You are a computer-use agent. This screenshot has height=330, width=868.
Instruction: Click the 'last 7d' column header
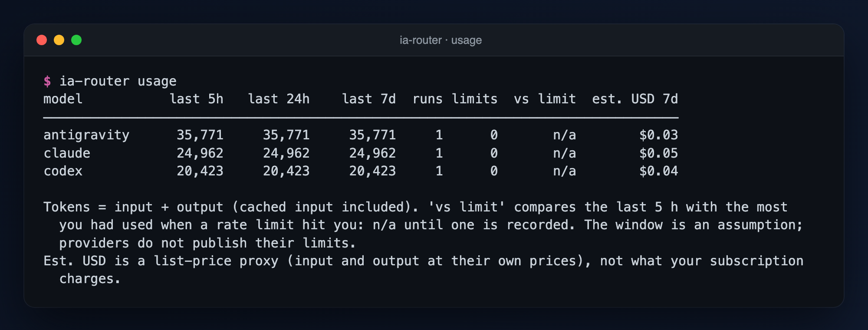[369, 99]
